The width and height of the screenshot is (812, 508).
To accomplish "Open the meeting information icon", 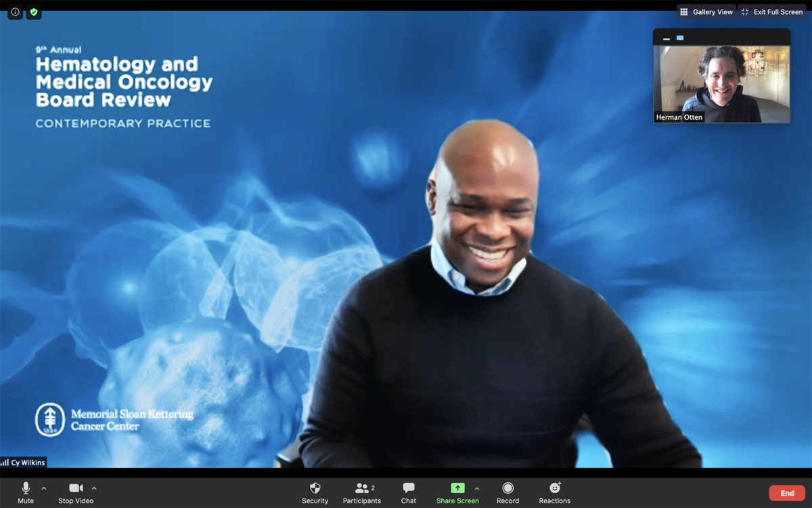I will 15,12.
